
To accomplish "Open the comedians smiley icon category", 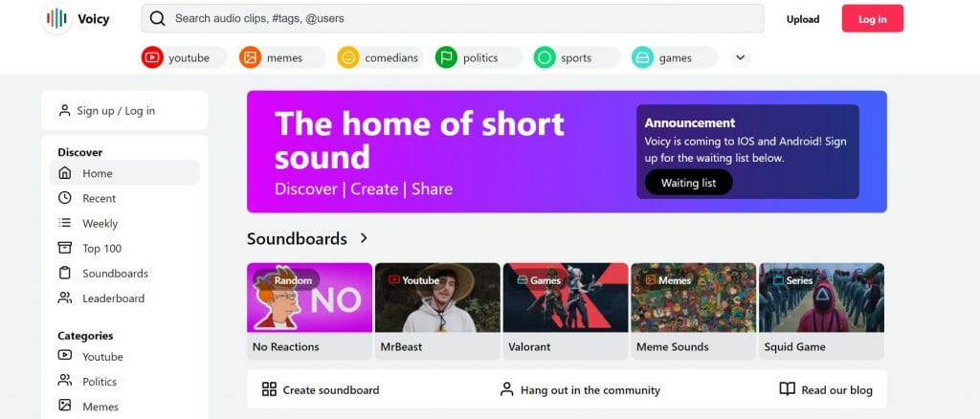I will (348, 58).
